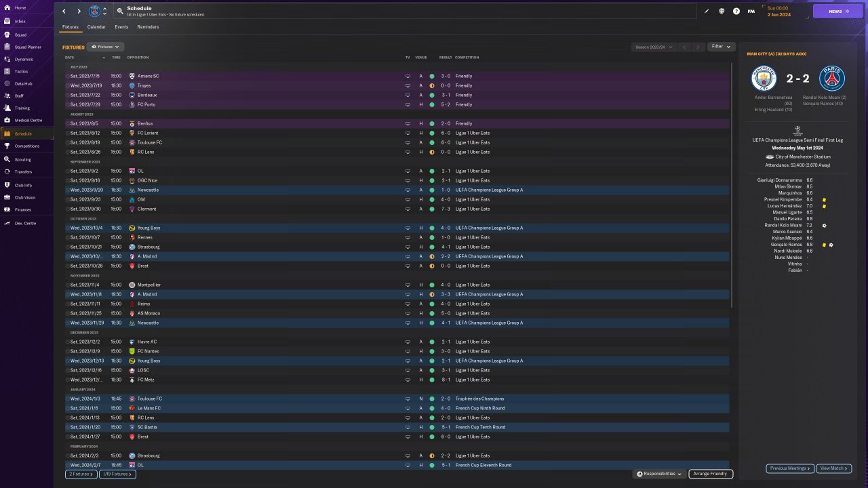Click the pencil edit icon in the top bar

coord(707,11)
